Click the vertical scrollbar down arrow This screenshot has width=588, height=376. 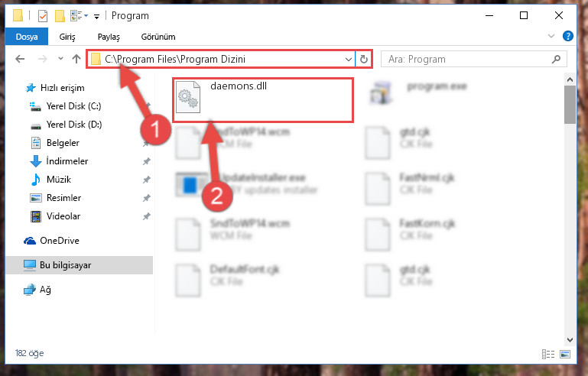click(x=570, y=340)
